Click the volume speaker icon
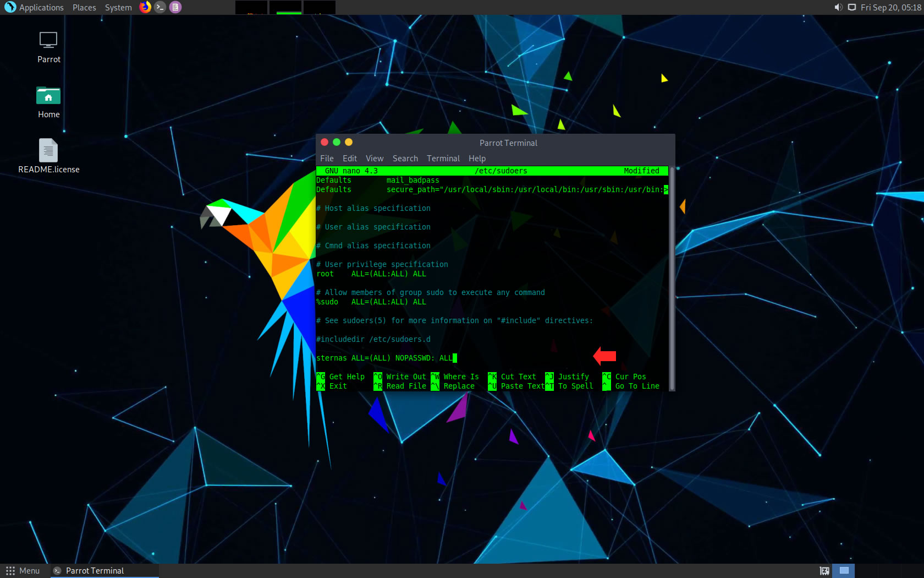This screenshot has width=924, height=578. point(838,7)
